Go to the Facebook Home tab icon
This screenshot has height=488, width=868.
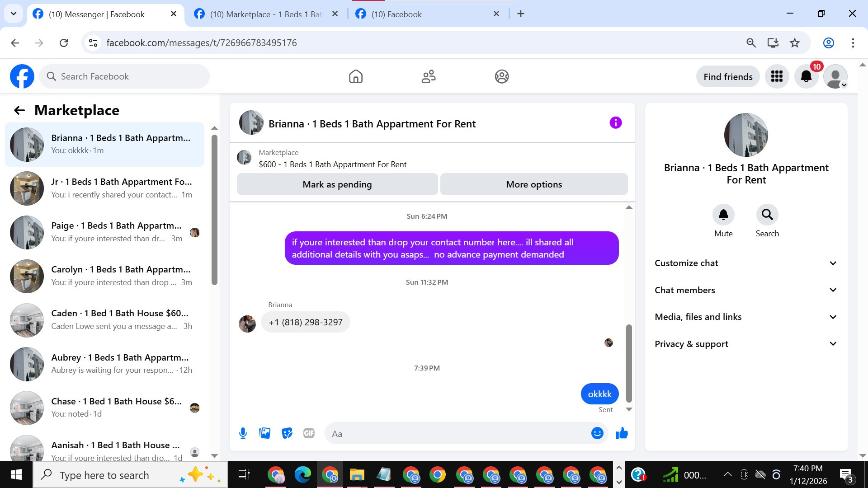(x=356, y=77)
